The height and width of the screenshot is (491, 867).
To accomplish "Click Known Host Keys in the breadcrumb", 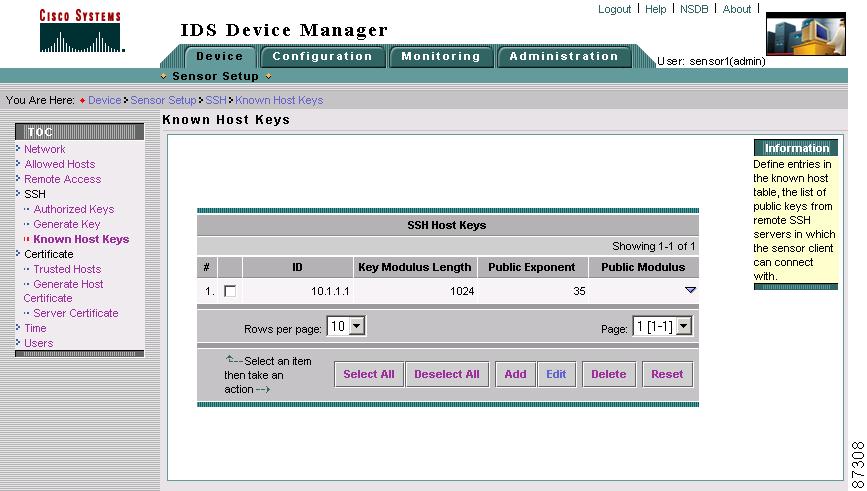I will pyautogui.click(x=279, y=100).
